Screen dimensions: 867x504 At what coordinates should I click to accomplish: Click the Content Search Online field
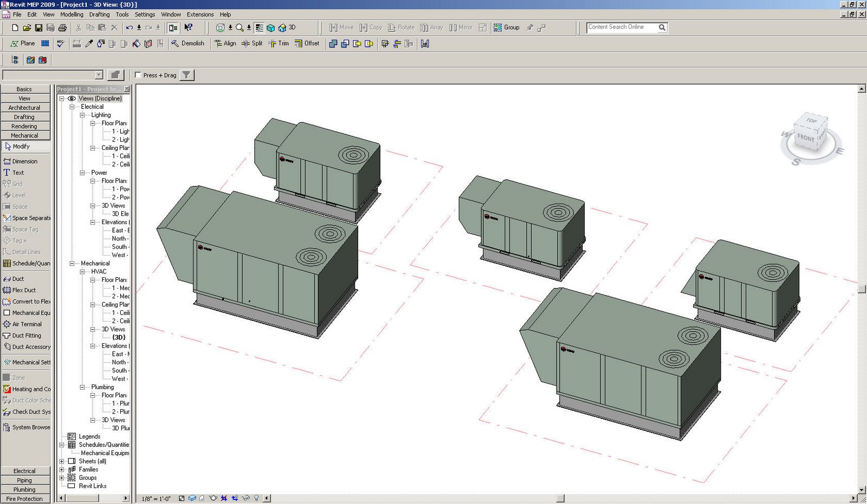click(x=622, y=27)
